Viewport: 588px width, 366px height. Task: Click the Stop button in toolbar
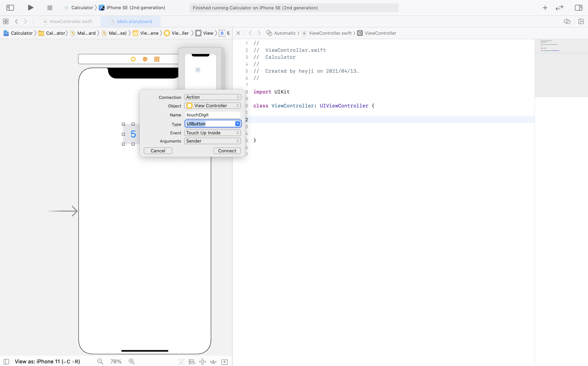[x=50, y=8]
